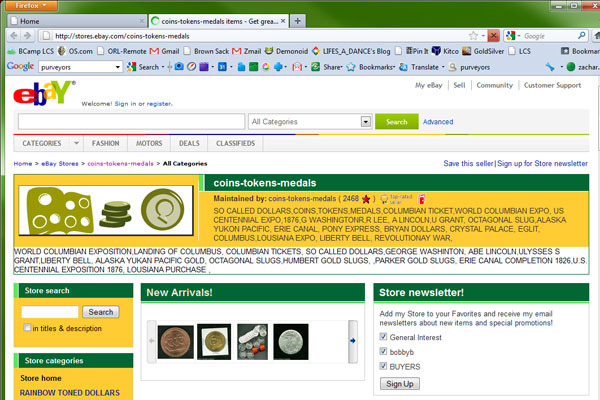This screenshot has width=600, height=400.
Task: Click the Sign in link
Action: tap(125, 104)
